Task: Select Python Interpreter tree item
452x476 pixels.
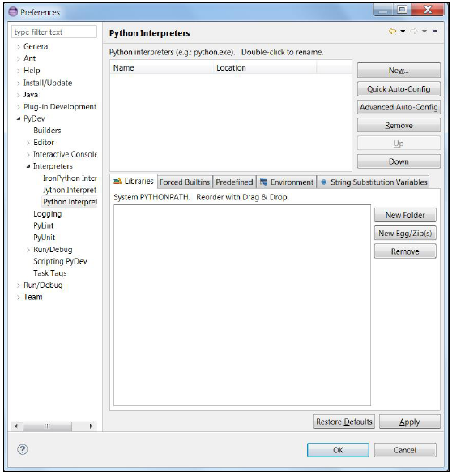Action: pyautogui.click(x=70, y=202)
